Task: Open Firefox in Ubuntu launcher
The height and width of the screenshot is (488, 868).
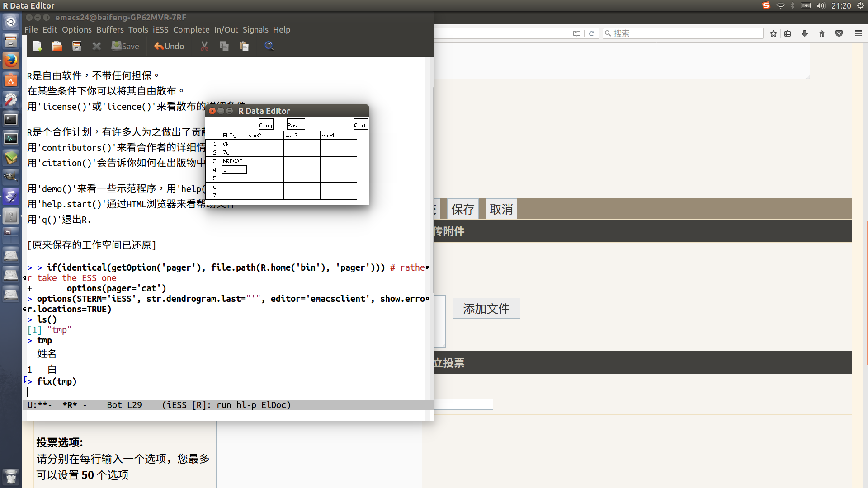Action: tap(11, 61)
